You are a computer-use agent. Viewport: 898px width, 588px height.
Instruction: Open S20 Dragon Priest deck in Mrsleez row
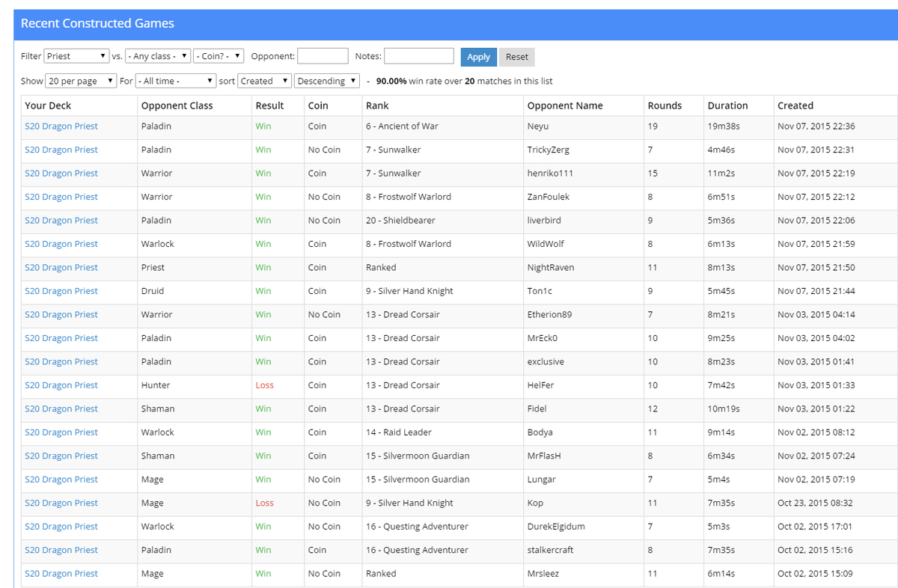(x=61, y=574)
